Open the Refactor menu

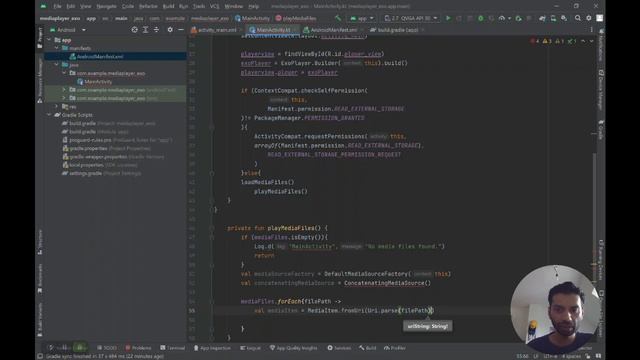pos(148,6)
